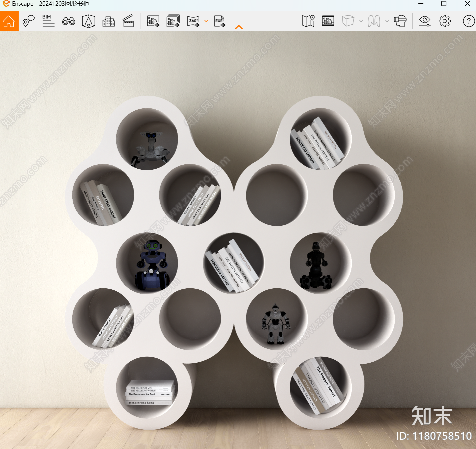Image resolution: width=476 pixels, height=449 pixels.
Task: Open the buildings Asset Library icon
Action: [109, 21]
